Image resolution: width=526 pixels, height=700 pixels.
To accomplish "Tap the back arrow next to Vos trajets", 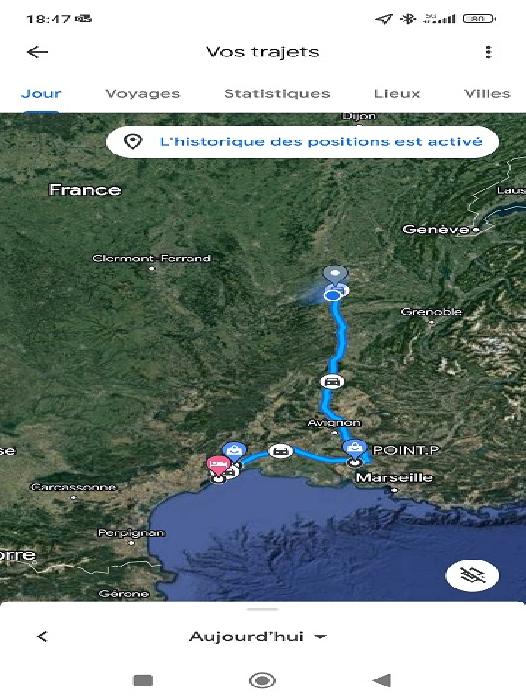I will click(37, 52).
